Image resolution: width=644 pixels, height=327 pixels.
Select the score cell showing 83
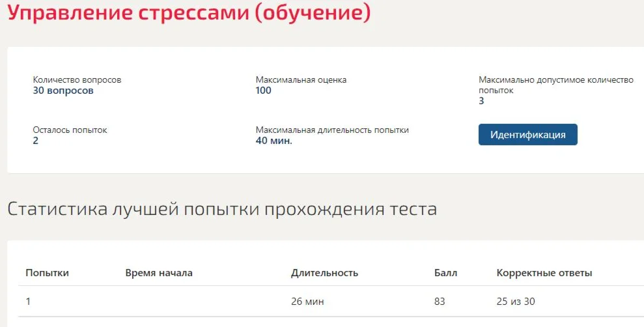click(x=440, y=302)
